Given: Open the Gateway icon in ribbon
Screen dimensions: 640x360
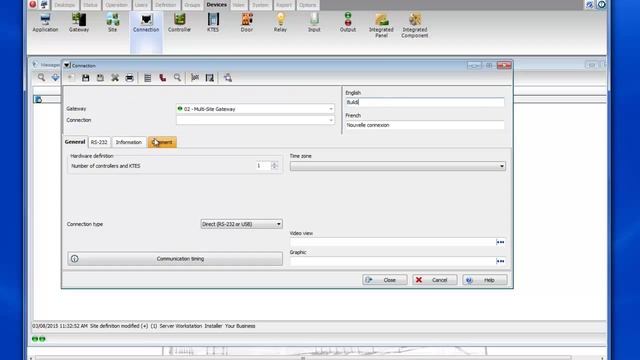Looking at the screenshot, I should [x=79, y=23].
